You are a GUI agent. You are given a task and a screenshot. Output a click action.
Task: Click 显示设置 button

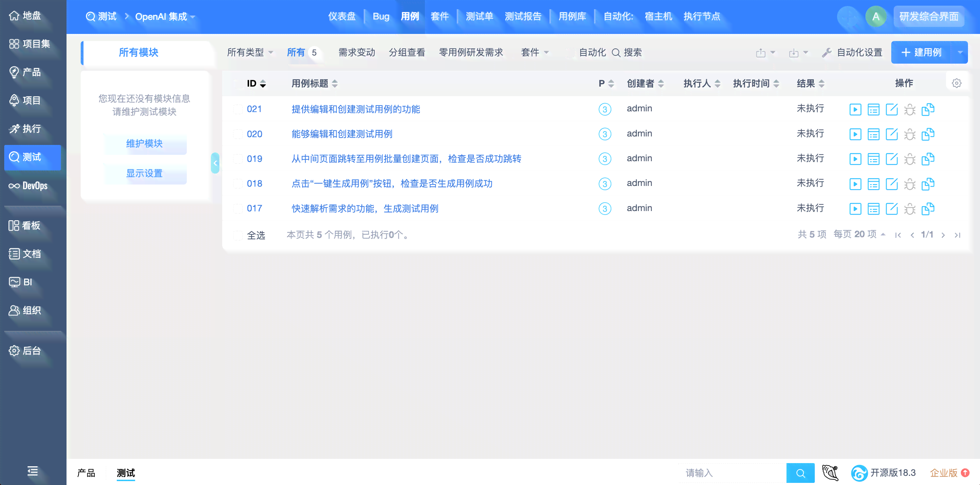click(x=145, y=173)
